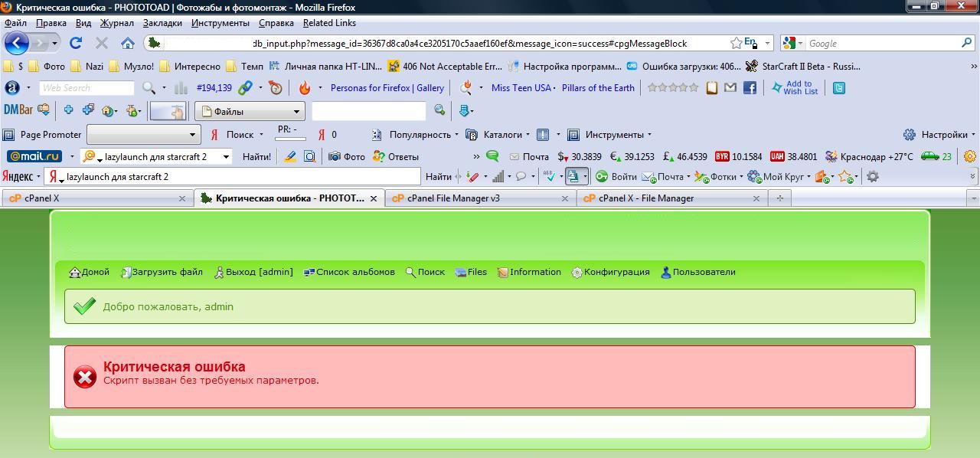Reload the page with the refresh icon
The image size is (980, 458).
pyautogui.click(x=75, y=44)
